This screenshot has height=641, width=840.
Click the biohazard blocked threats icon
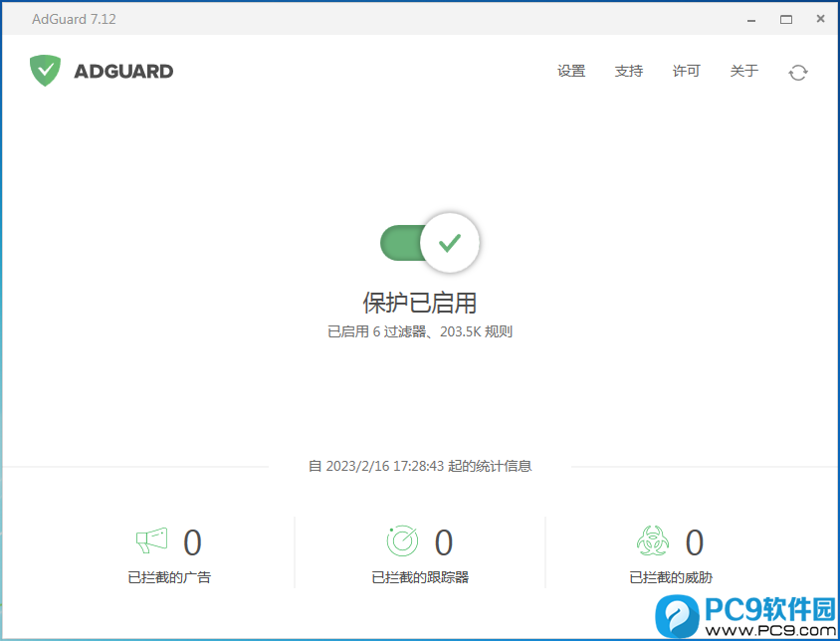[653, 540]
